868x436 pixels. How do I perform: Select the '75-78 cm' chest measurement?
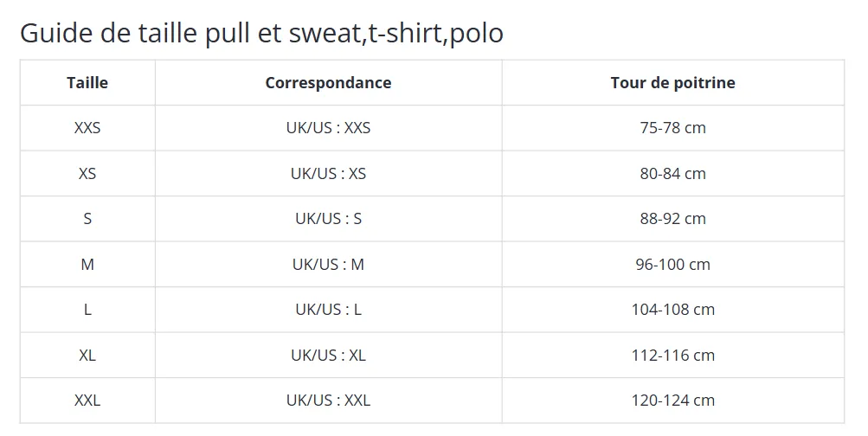672,128
